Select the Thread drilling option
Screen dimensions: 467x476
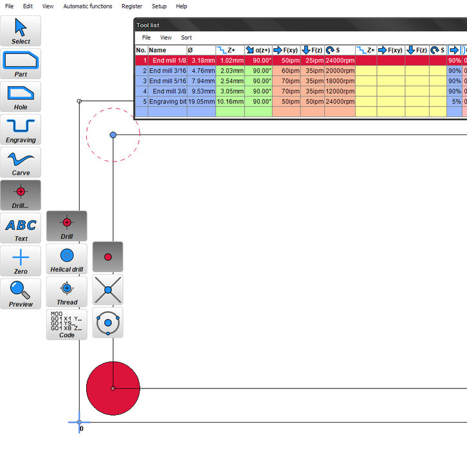[x=66, y=291]
